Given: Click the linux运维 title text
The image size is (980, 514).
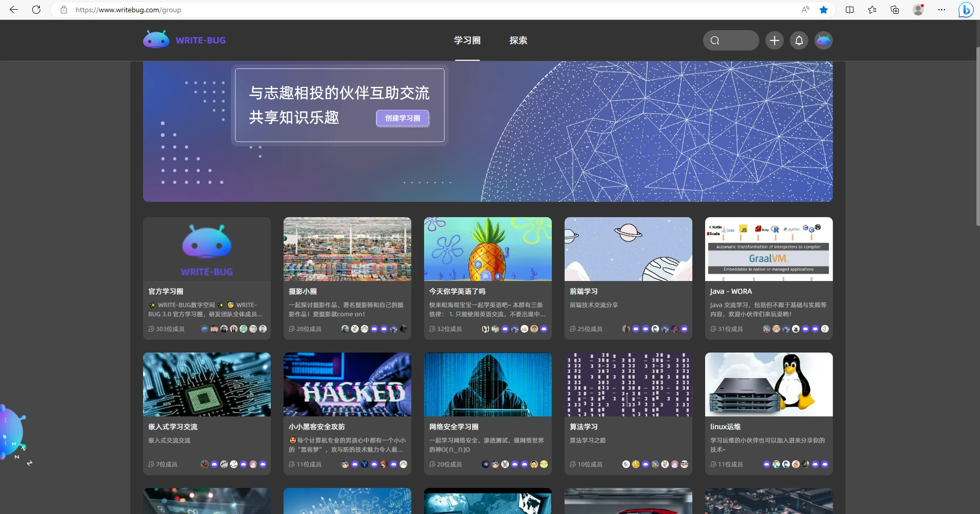Looking at the screenshot, I should tap(726, 427).
